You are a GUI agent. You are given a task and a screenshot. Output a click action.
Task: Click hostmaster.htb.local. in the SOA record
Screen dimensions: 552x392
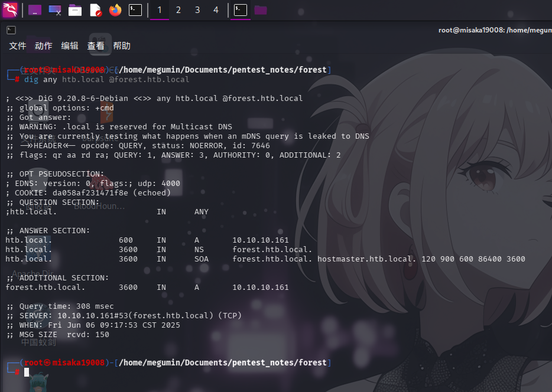(367, 259)
